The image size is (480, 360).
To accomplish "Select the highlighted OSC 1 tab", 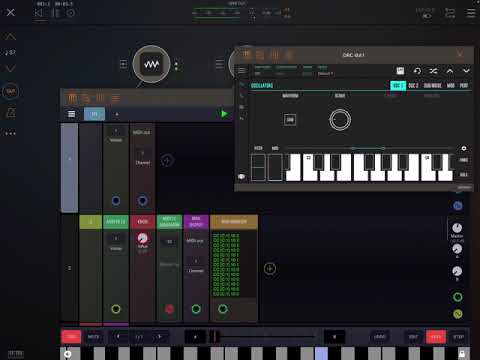I will click(398, 86).
